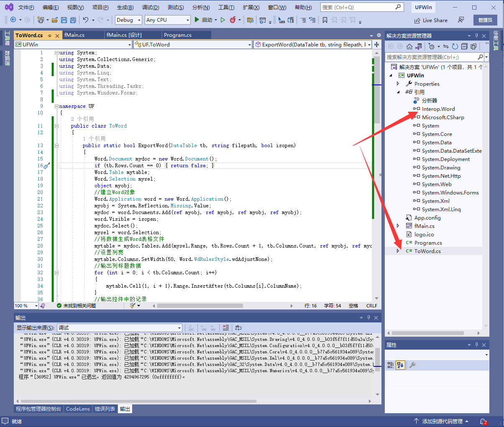Save the current file with Save icon
This screenshot has height=427, width=504.
coord(64,20)
